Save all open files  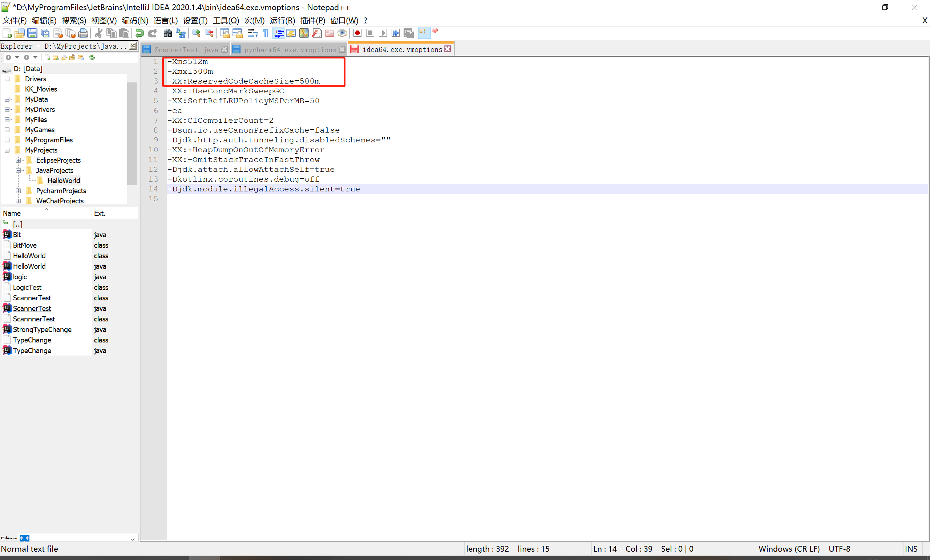(x=45, y=33)
